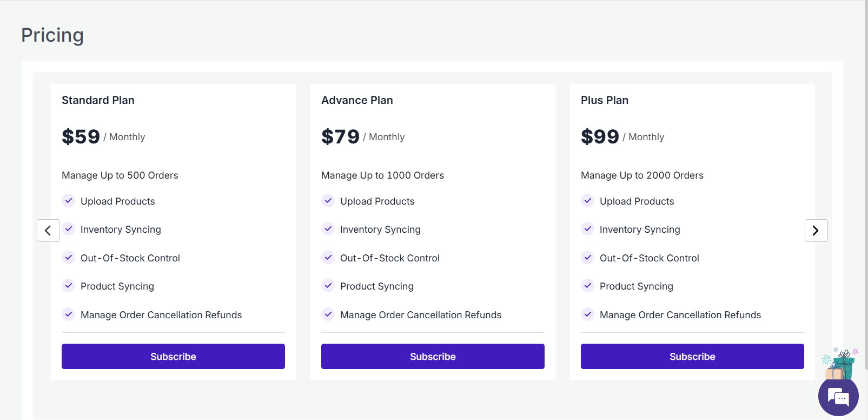Subscribe to the Standard Plan

click(x=173, y=357)
